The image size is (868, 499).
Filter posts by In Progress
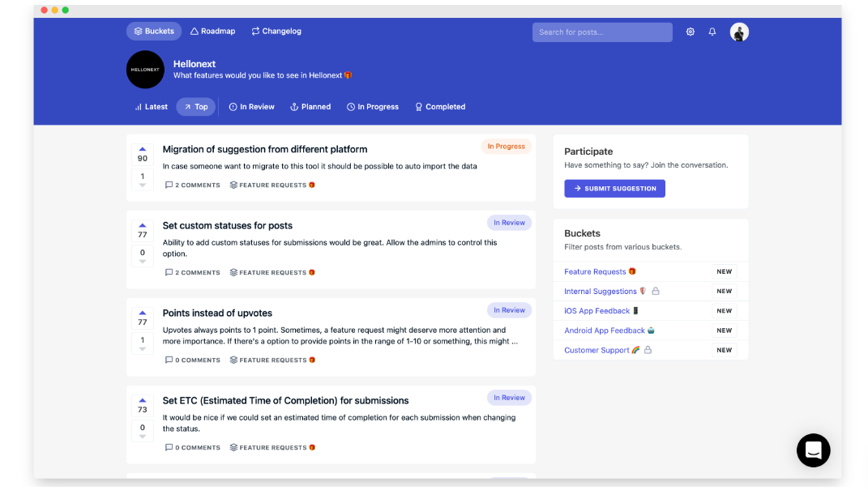[x=373, y=107]
